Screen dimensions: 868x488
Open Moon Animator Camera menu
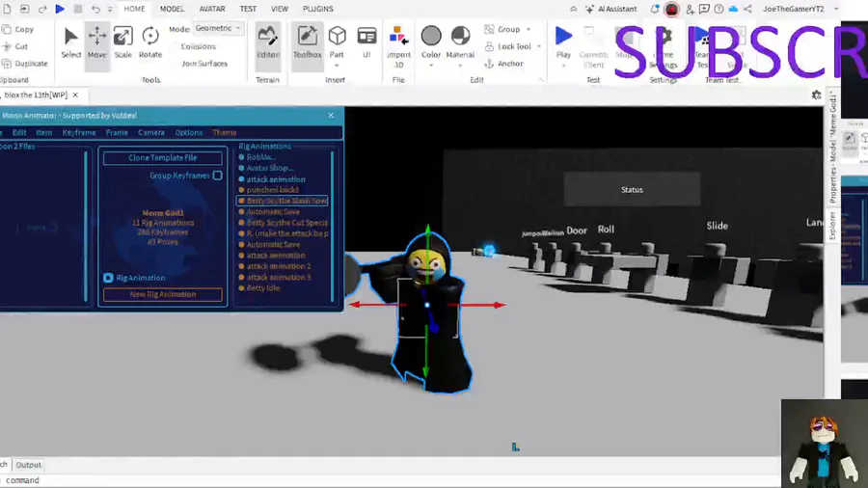[x=151, y=133]
